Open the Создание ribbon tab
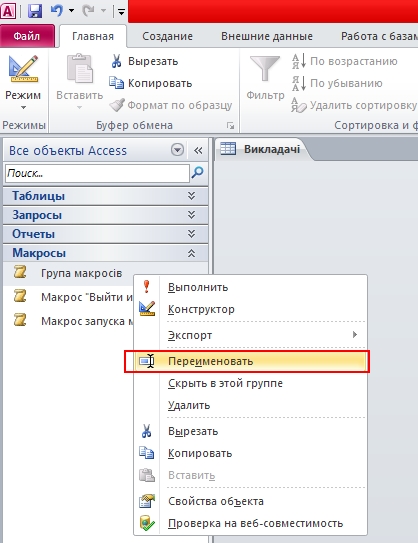The image size is (418, 543). 167,36
